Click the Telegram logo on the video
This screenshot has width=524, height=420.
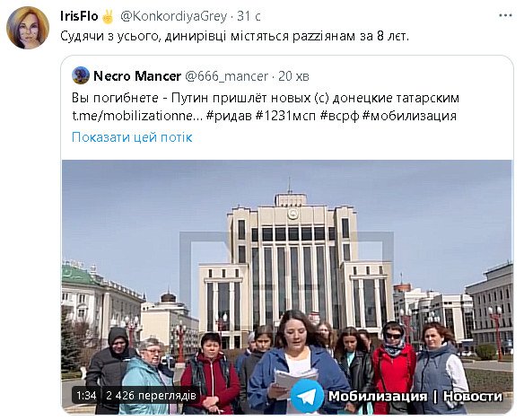click(307, 395)
